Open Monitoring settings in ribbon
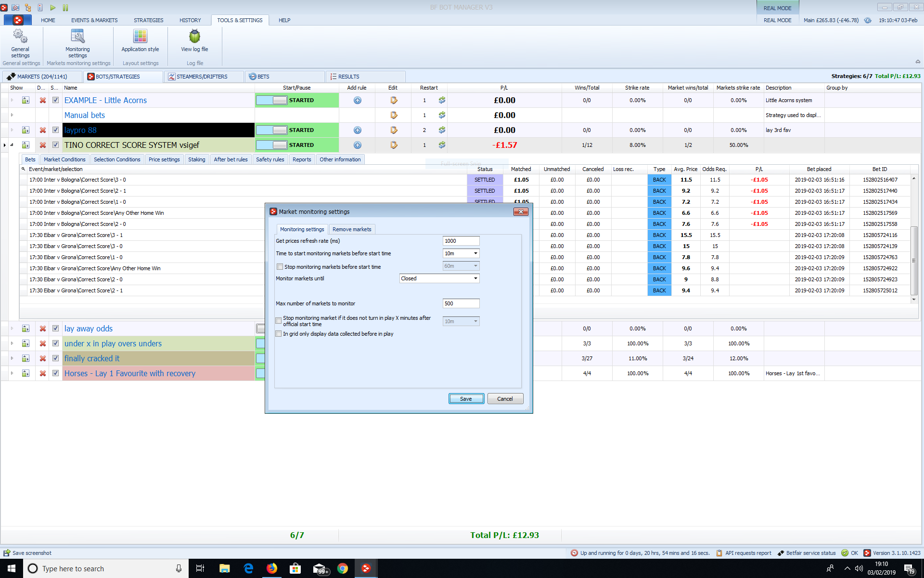 pos(77,43)
